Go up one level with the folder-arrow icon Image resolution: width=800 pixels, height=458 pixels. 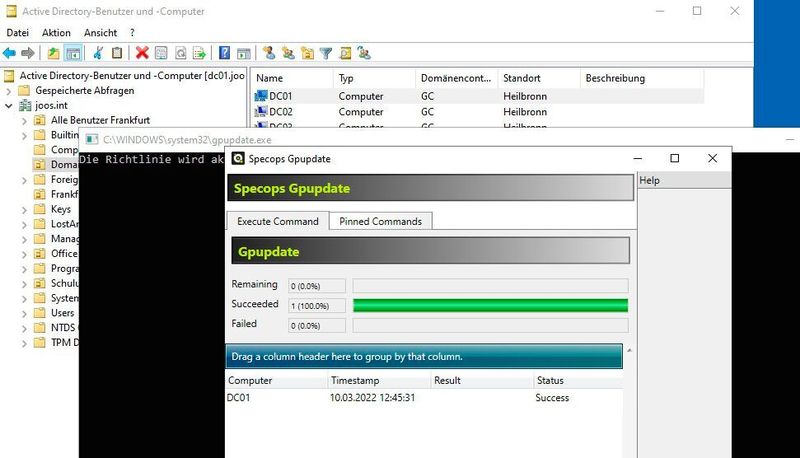click(54, 53)
